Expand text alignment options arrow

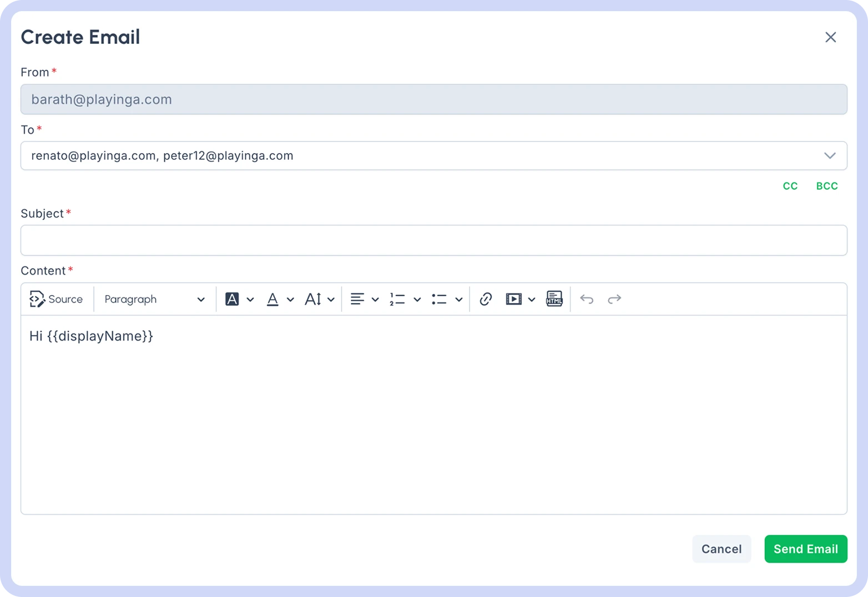pos(375,300)
